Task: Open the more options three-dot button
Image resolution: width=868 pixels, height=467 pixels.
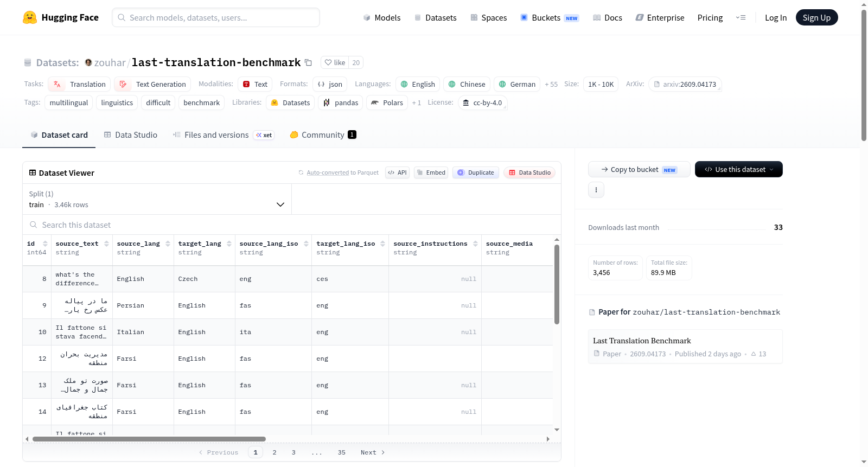Action: pos(596,190)
